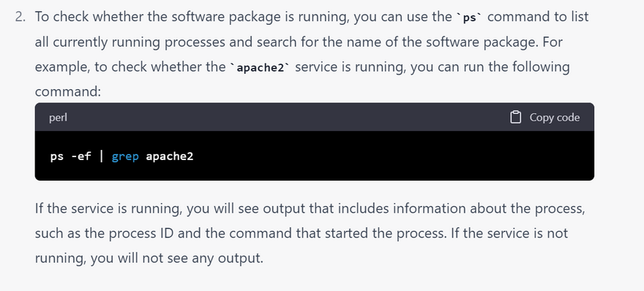Image resolution: width=644 pixels, height=291 pixels.
Task: Click the word "command:" above code block
Action: click(x=68, y=91)
